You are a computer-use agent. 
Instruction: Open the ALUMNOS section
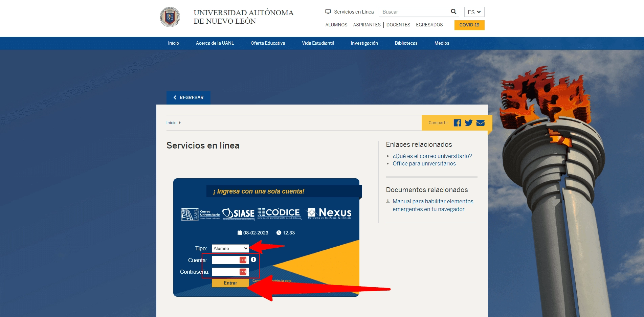(x=336, y=25)
